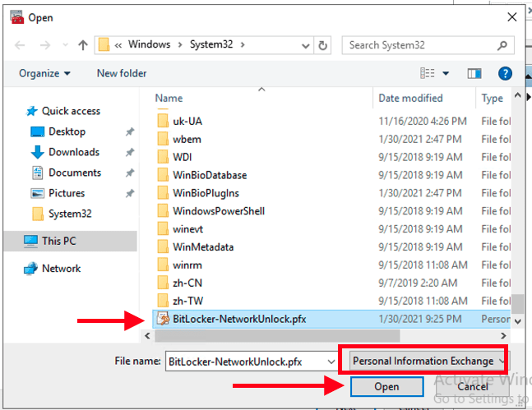Select the Network icon in sidebar
This screenshot has width=532, height=410.
(x=31, y=269)
